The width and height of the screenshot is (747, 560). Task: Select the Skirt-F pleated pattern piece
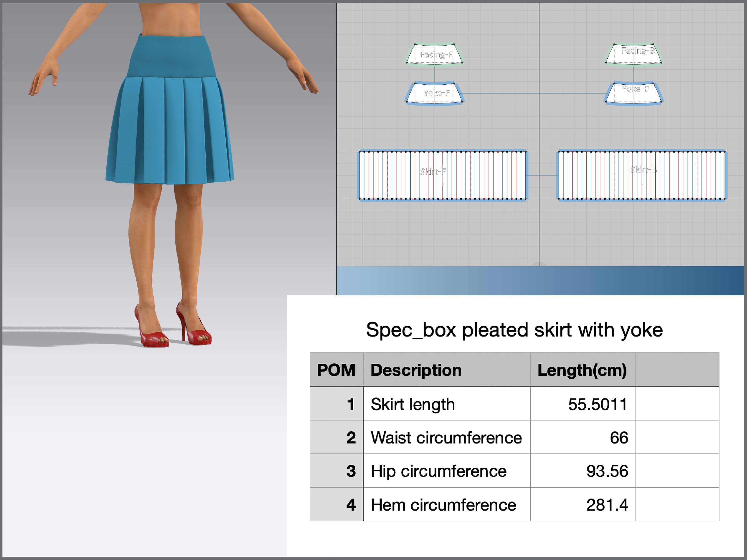tap(442, 175)
